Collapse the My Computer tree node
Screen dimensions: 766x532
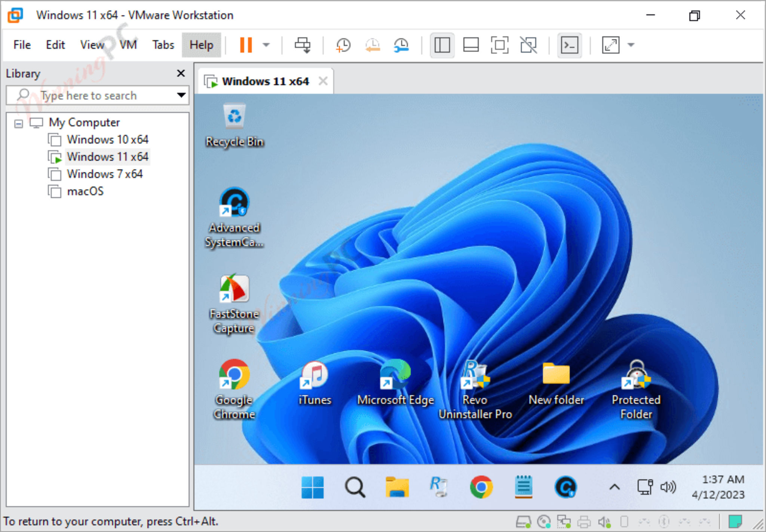pyautogui.click(x=18, y=123)
